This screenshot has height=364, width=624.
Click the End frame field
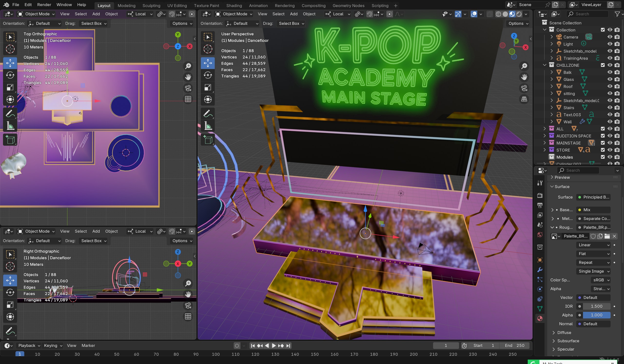click(x=515, y=345)
